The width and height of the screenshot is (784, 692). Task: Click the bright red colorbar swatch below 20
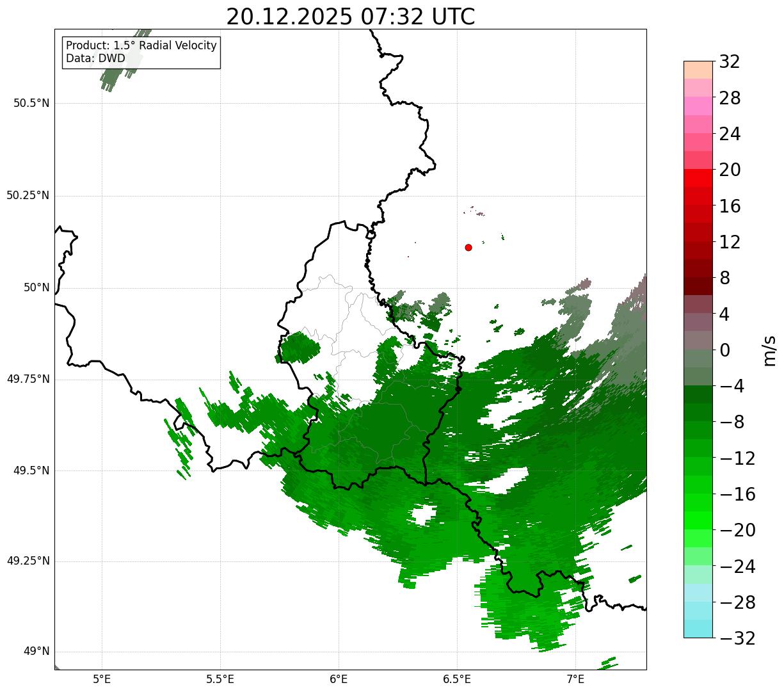698,179
